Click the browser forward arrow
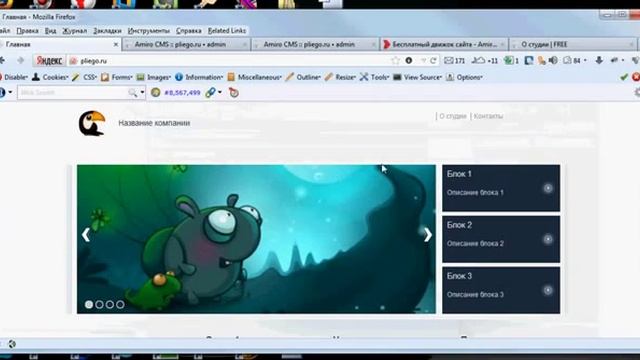The height and width of the screenshot is (360, 640). point(20,60)
